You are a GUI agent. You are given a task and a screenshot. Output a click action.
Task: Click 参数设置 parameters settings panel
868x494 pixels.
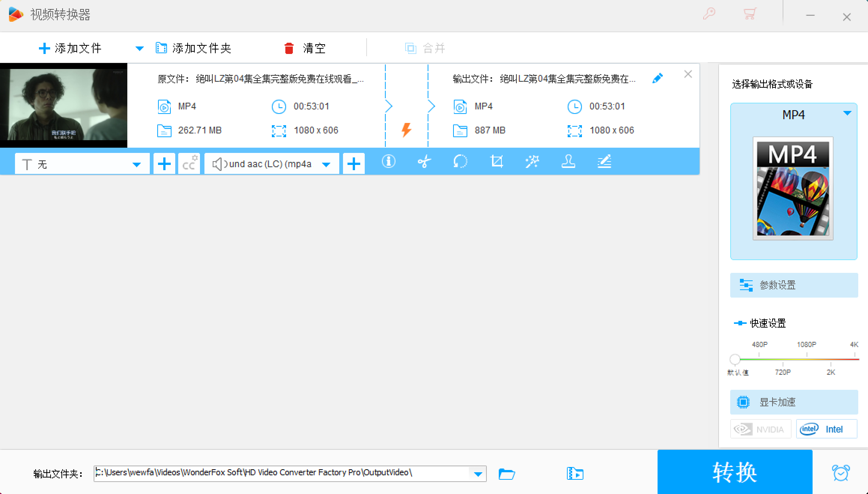click(793, 285)
